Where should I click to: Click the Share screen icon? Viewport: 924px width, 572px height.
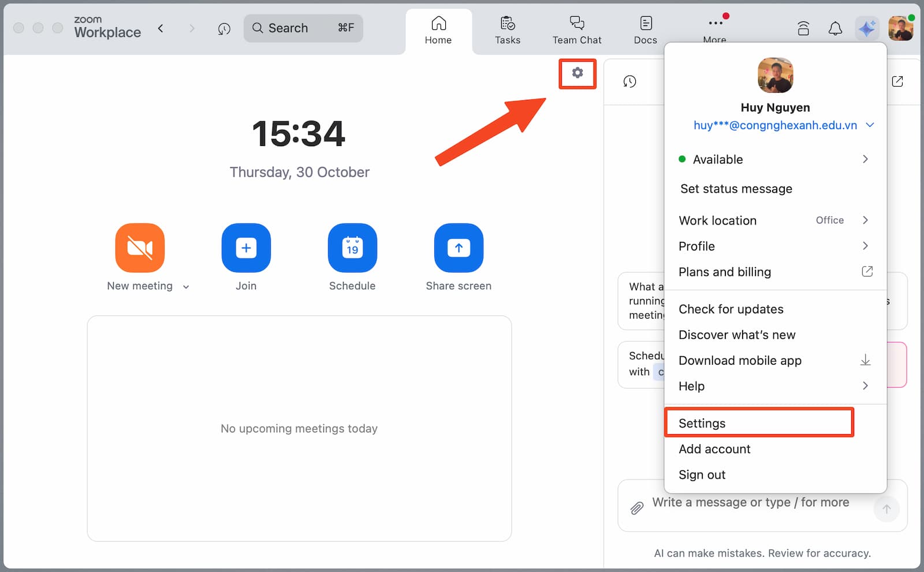coord(459,248)
